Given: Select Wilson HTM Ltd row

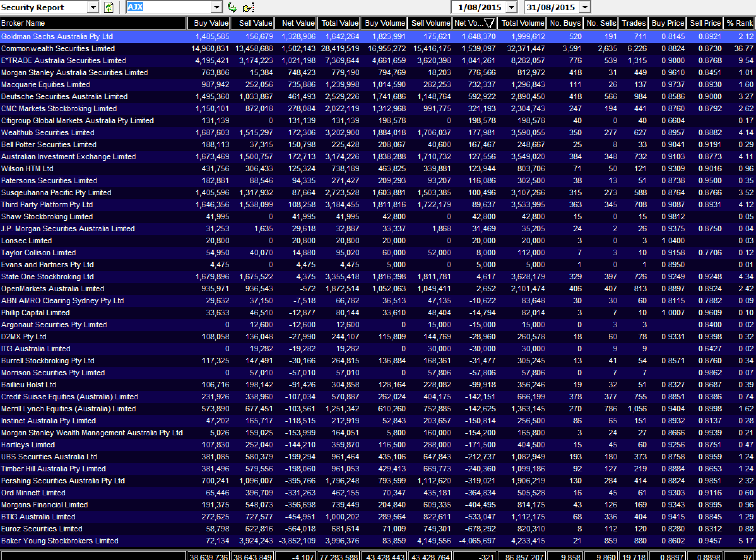Looking at the screenshot, I should pyautogui.click(x=377, y=169).
